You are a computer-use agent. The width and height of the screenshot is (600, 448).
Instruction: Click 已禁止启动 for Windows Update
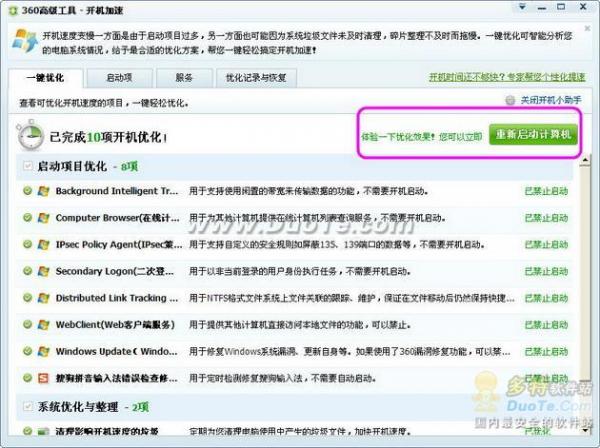(x=546, y=351)
